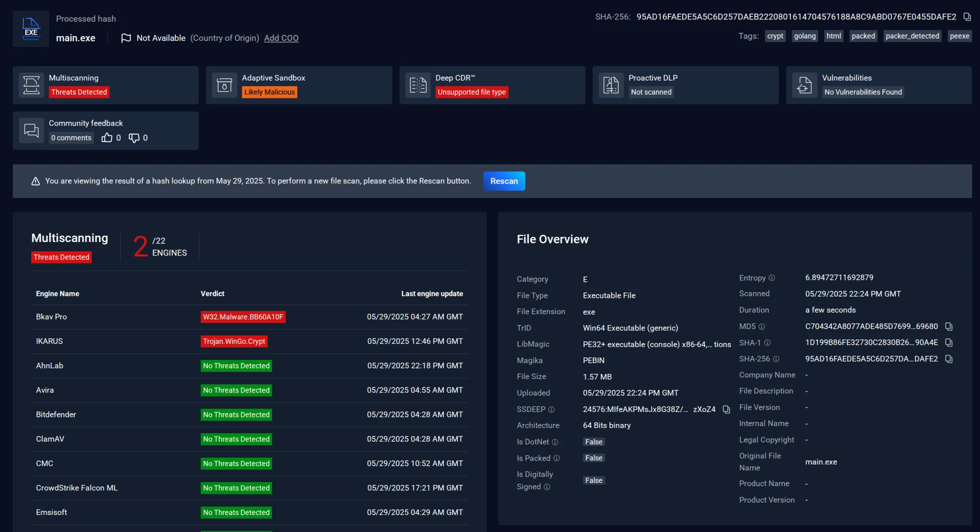Open the Deep CDR Unsupported file type card
Image resolution: width=980 pixels, height=532 pixels.
(492, 85)
